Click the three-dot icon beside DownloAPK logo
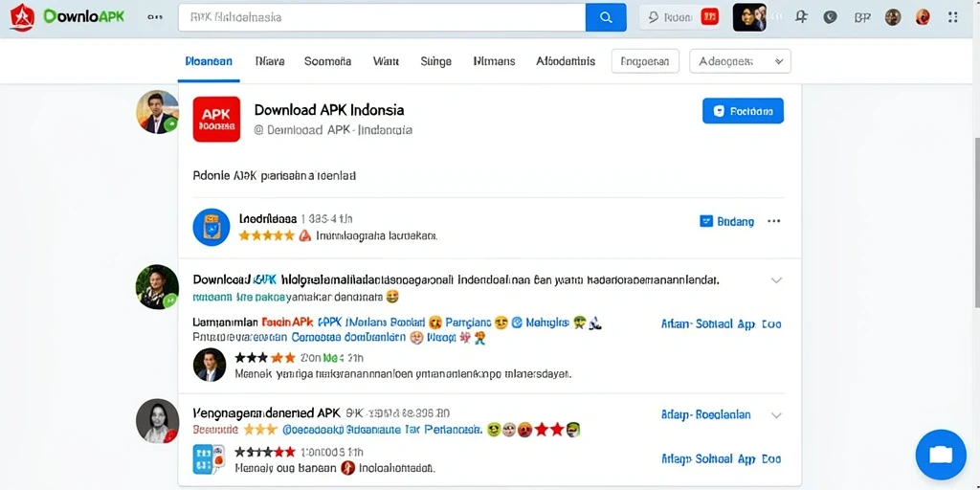 (154, 17)
